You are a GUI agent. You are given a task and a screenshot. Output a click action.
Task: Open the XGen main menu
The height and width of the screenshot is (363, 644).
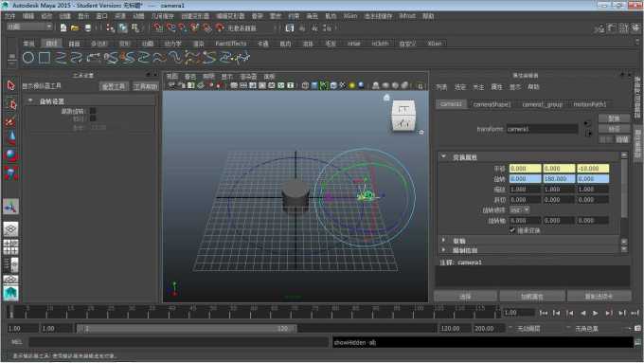(x=349, y=16)
